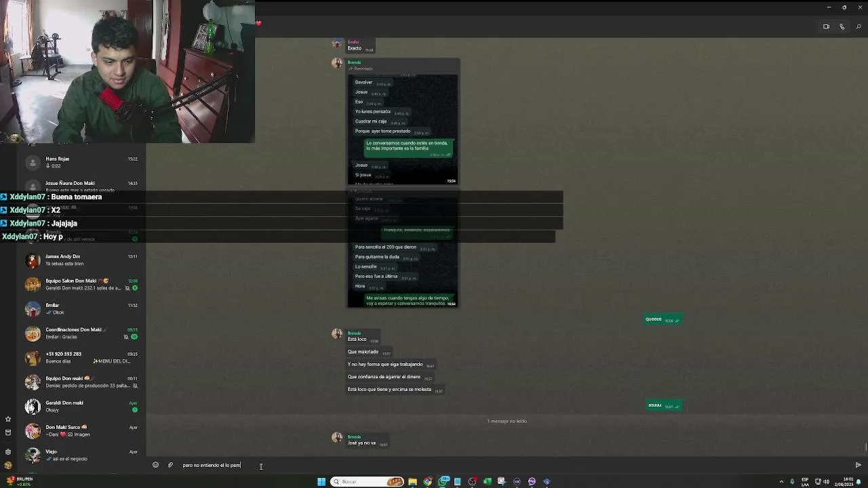The width and height of the screenshot is (868, 488).
Task: Open Excel from the taskbar
Action: click(487, 482)
